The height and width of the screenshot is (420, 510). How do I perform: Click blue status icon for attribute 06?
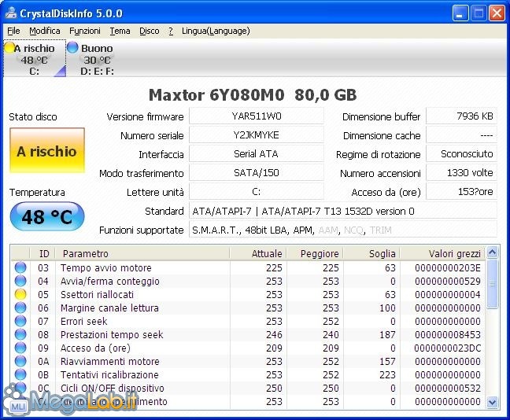pyautogui.click(x=20, y=308)
